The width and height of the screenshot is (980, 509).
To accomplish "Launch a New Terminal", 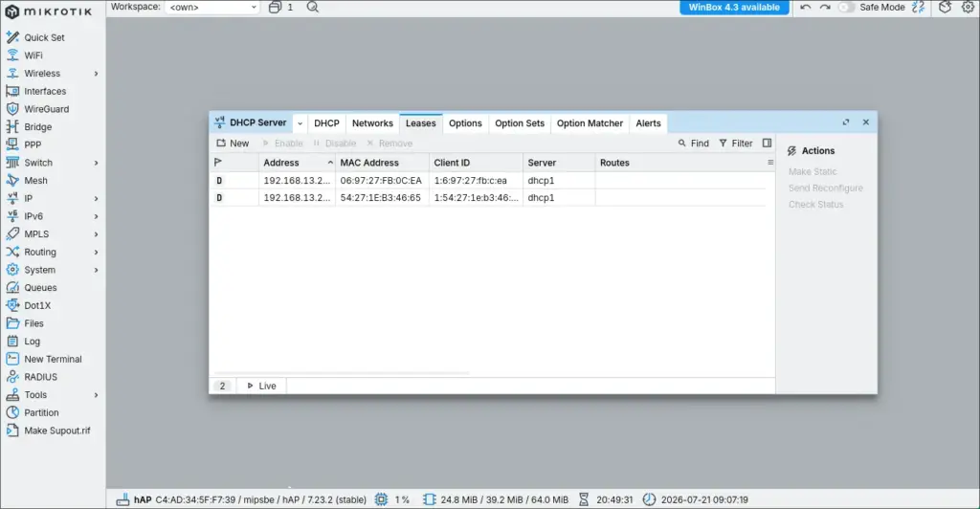I will pos(44,359).
